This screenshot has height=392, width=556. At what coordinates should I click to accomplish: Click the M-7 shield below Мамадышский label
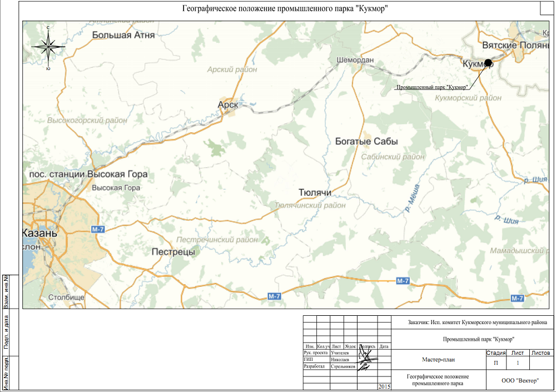tap(517, 298)
